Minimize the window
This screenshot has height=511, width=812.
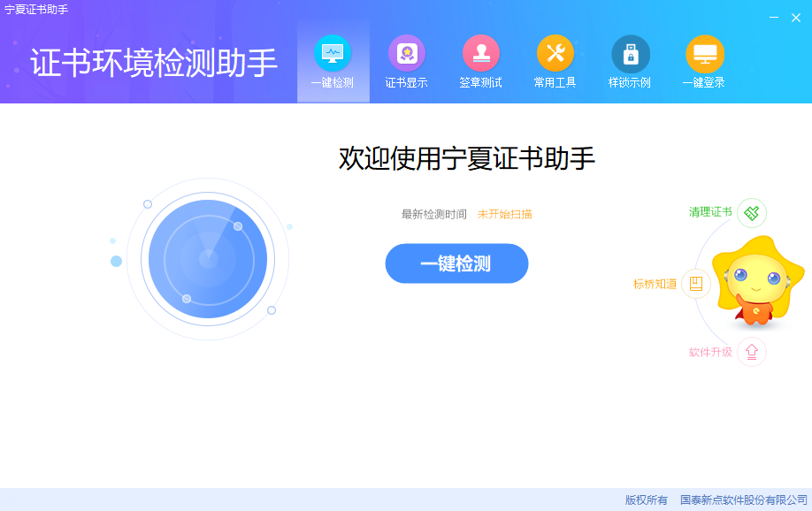click(x=774, y=18)
